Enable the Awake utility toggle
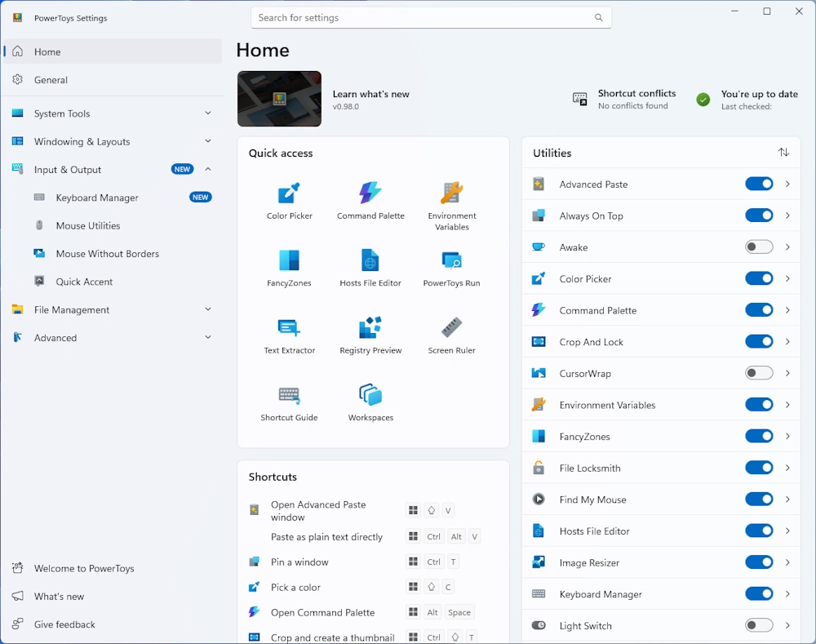816x644 pixels. [x=758, y=247]
